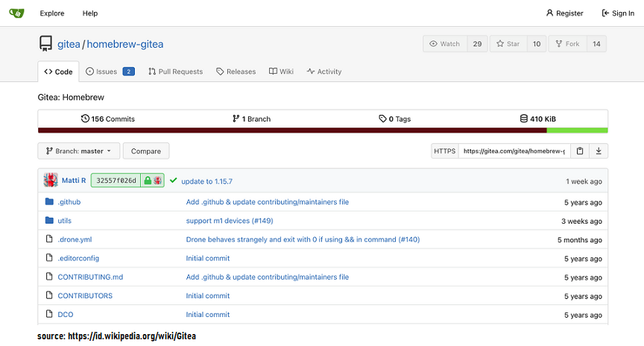This screenshot has width=644, height=346.
Task: Click the signed commit lock icon
Action: click(x=148, y=180)
